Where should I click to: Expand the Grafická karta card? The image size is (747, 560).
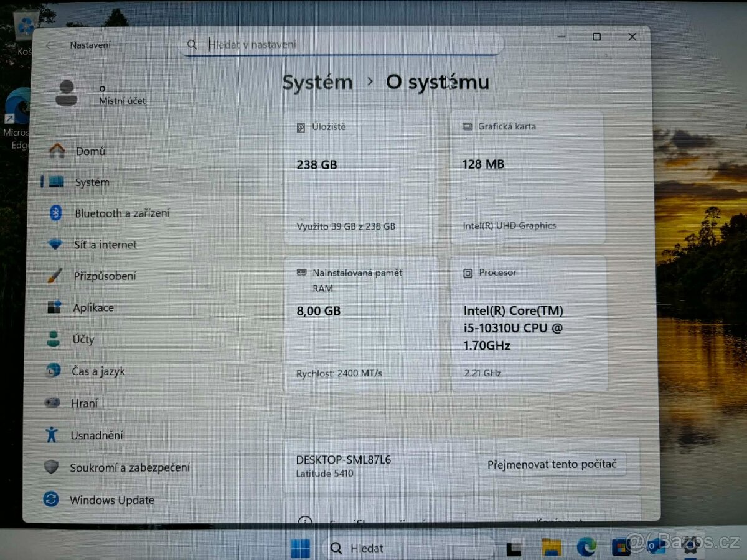[x=527, y=176]
